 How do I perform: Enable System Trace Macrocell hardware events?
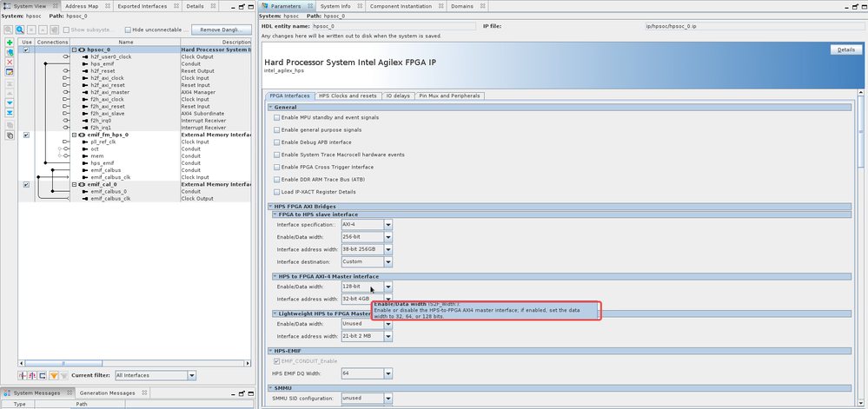tap(277, 155)
